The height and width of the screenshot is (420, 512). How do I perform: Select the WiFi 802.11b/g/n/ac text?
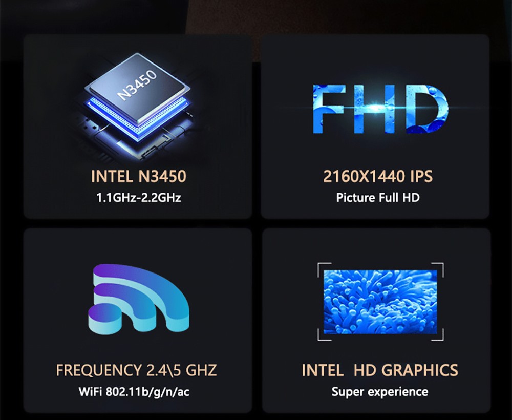tap(134, 392)
